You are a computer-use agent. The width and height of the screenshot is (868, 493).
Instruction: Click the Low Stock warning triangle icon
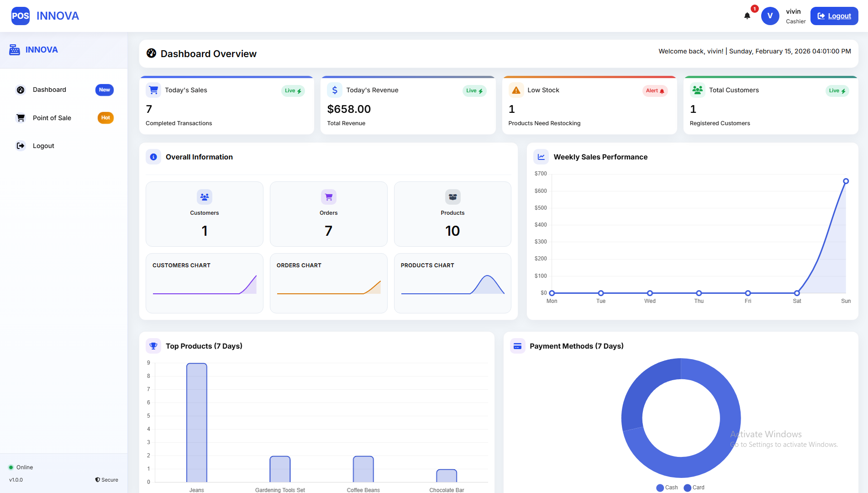[x=516, y=90]
